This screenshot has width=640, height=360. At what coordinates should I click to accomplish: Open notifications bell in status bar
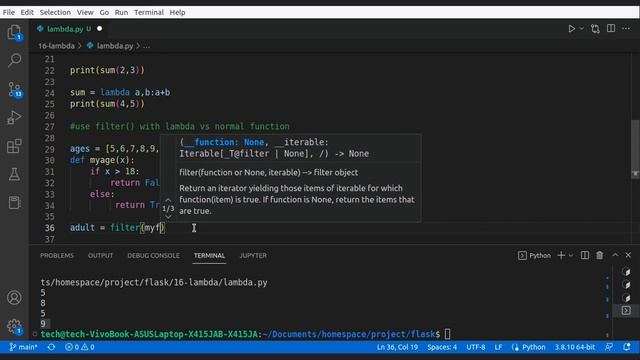(x=627, y=347)
